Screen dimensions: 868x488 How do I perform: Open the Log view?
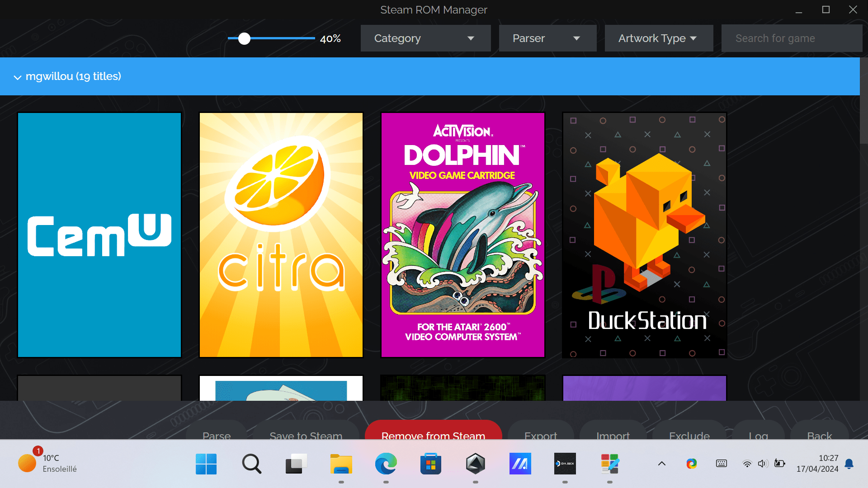coord(758,430)
